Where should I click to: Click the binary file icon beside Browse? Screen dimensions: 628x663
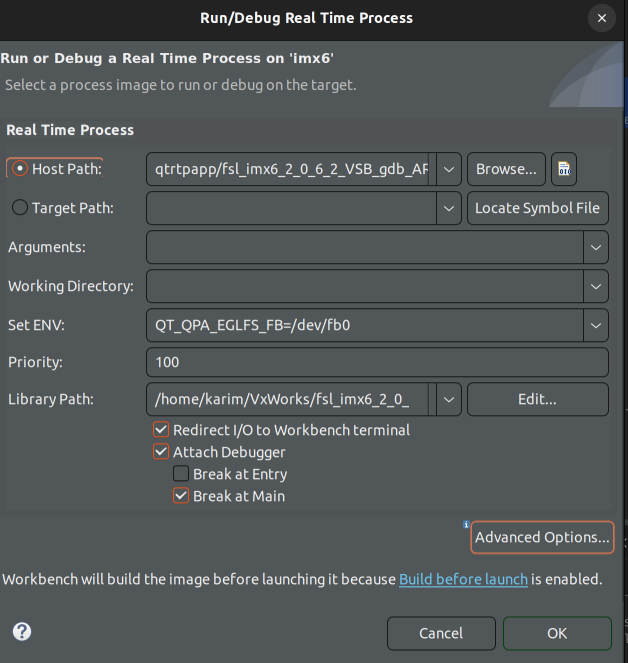pyautogui.click(x=565, y=169)
